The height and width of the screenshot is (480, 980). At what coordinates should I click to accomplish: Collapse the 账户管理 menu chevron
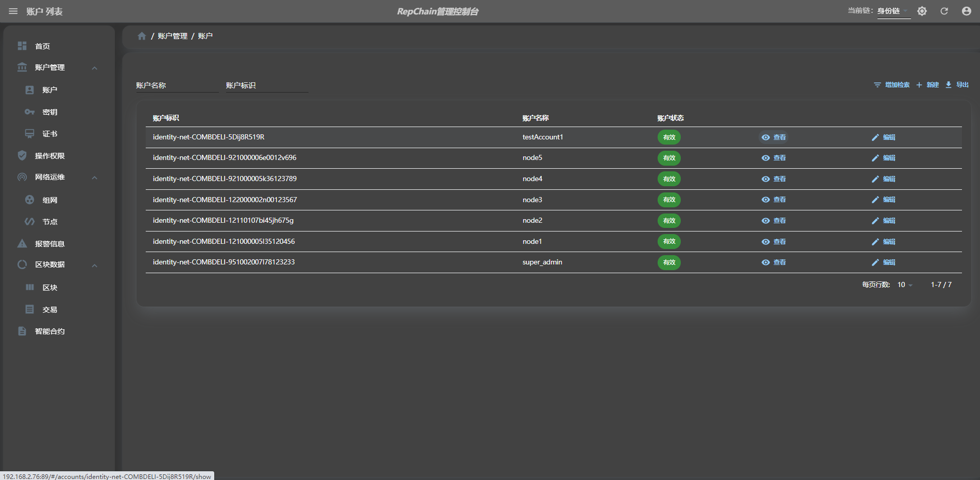click(95, 68)
